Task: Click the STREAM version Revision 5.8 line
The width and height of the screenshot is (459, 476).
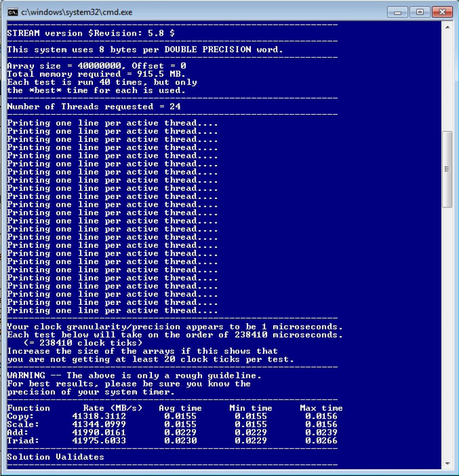Action: click(91, 33)
